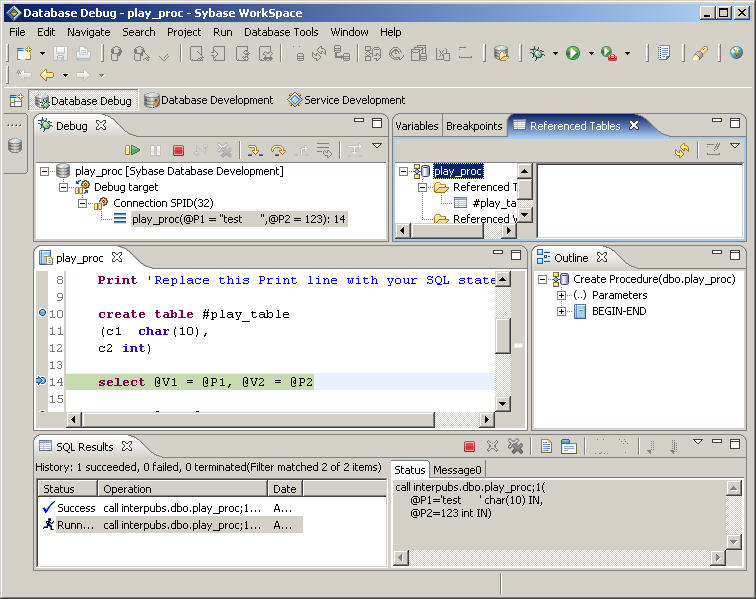756x599 pixels.
Task: Click the Refresh icon in Referenced Tables view
Action: [682, 150]
